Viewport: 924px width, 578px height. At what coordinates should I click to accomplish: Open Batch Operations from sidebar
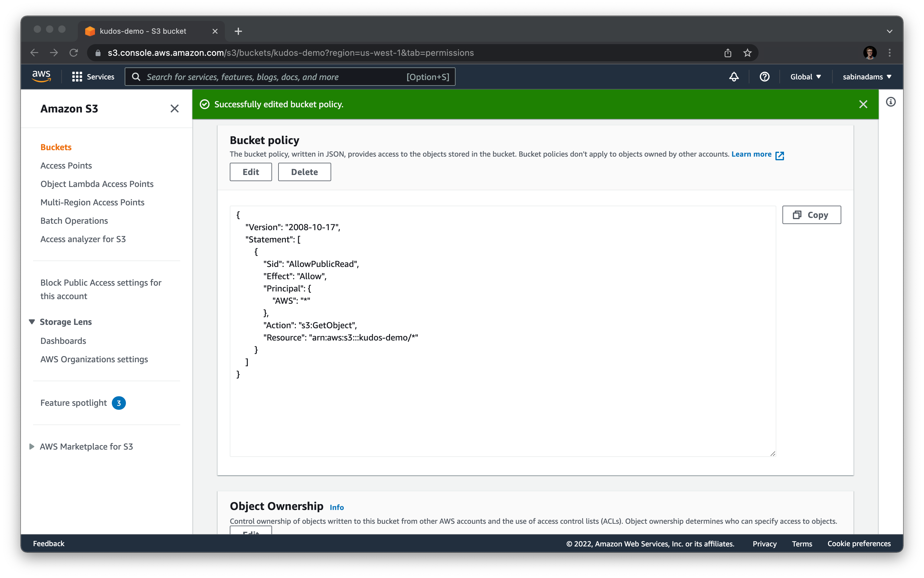coord(74,221)
